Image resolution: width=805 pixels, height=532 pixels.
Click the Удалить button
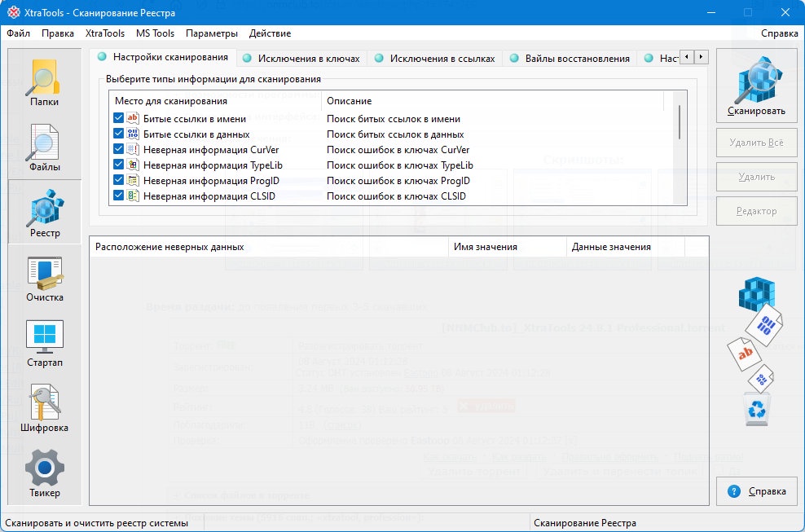coord(756,177)
